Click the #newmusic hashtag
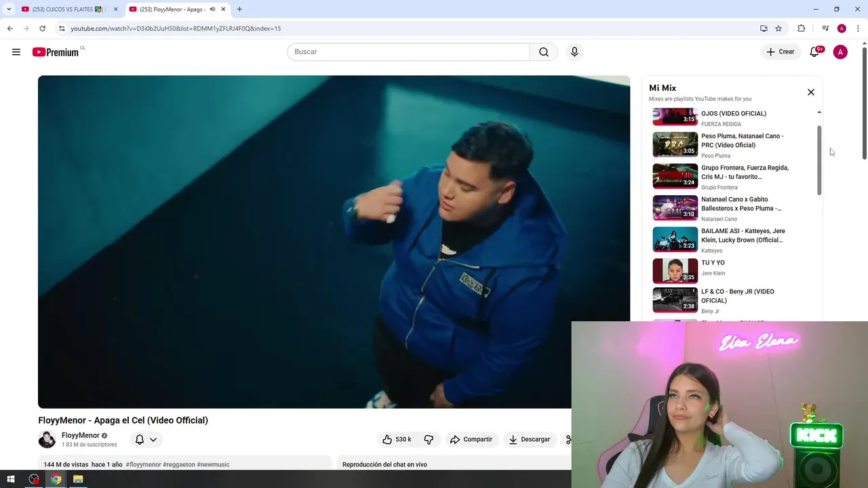 pyautogui.click(x=213, y=465)
